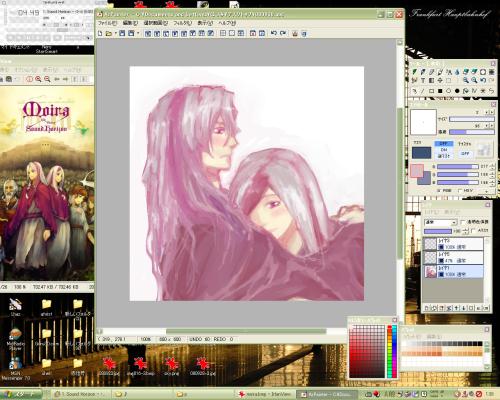Click the plus button in color panel

pyautogui.click(x=486, y=191)
